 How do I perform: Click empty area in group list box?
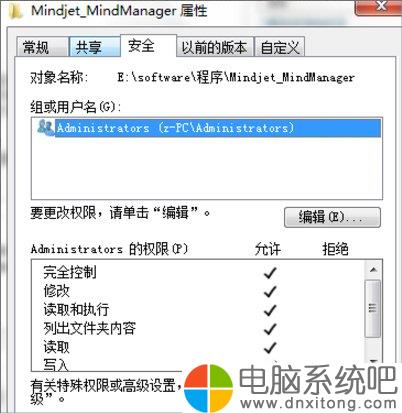tap(207, 168)
